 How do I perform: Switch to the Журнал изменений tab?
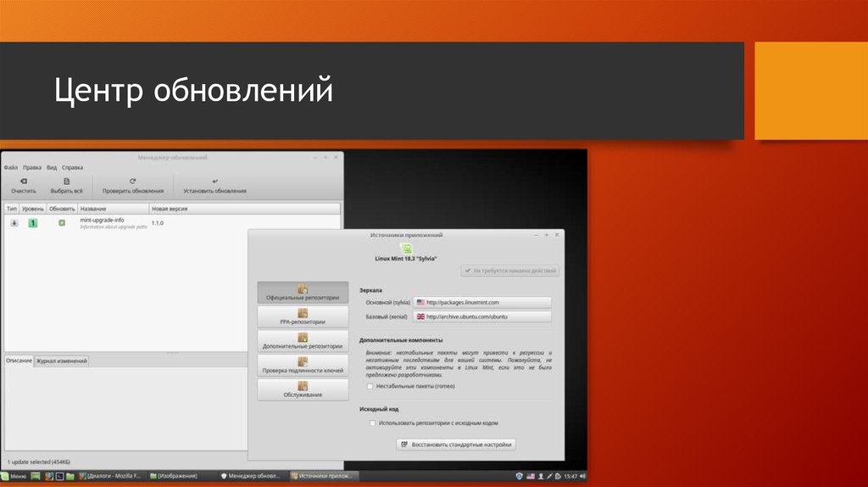[x=61, y=361]
